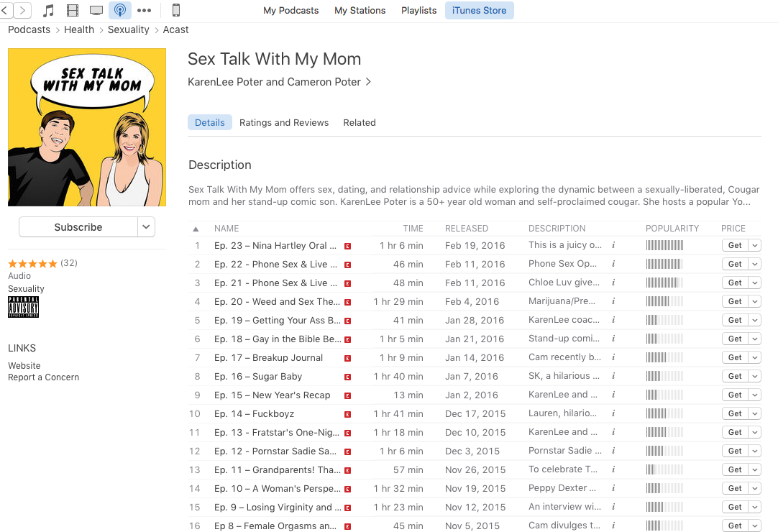This screenshot has height=532, width=778.
Task: Open the TV Shows library icon
Action: point(96,10)
